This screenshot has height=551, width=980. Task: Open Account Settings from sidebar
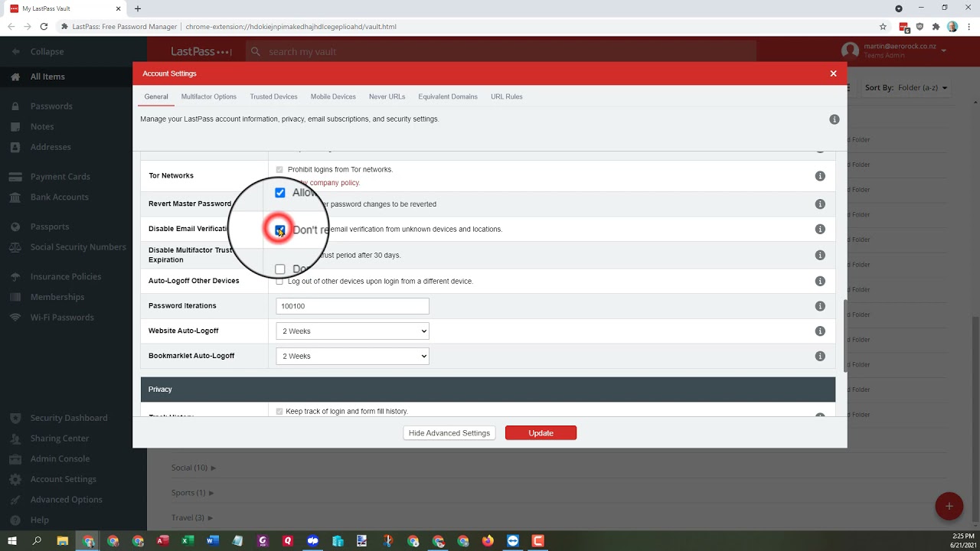(x=54, y=479)
